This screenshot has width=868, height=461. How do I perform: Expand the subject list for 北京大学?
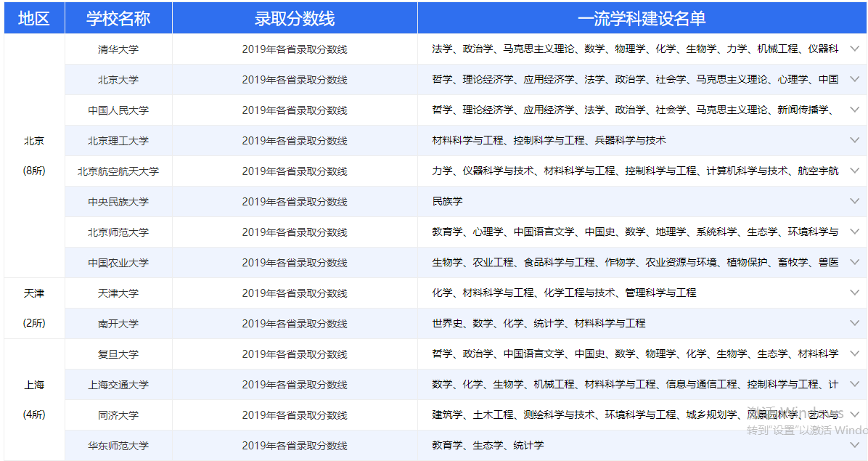tap(855, 79)
